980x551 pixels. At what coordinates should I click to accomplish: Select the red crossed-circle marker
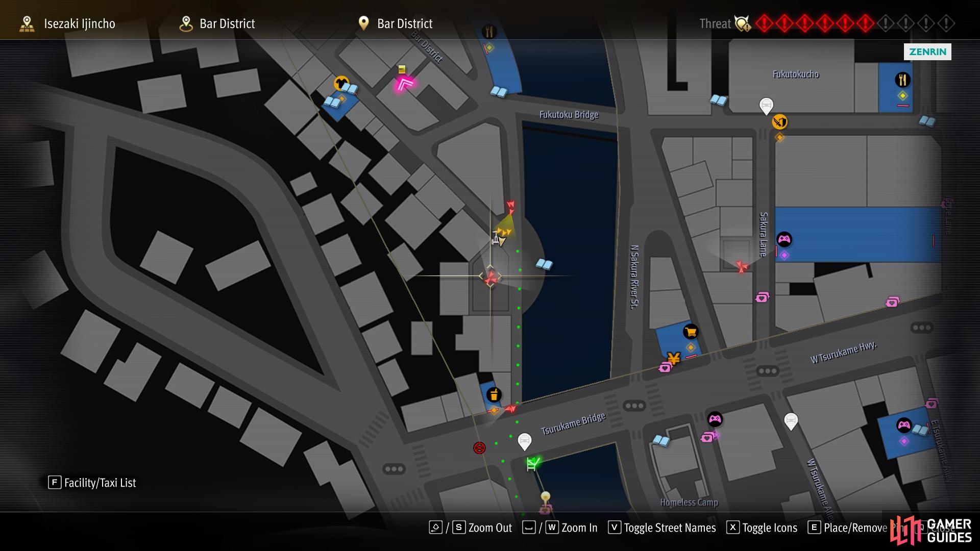(479, 448)
